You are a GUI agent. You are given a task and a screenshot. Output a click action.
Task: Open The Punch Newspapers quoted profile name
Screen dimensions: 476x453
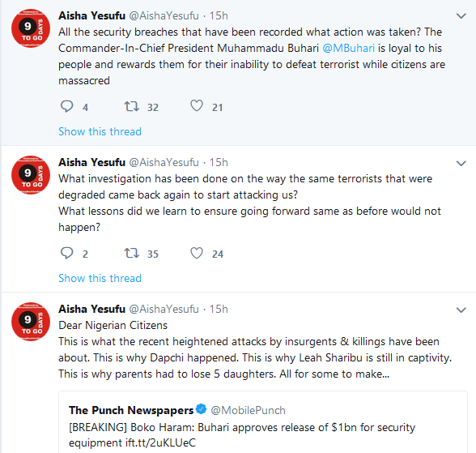tap(131, 410)
